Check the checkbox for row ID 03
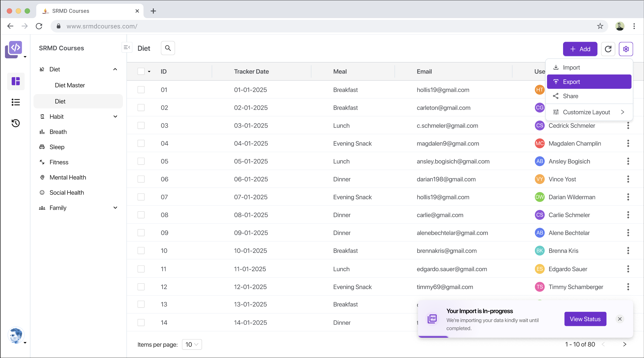The width and height of the screenshot is (644, 358). pyautogui.click(x=141, y=126)
